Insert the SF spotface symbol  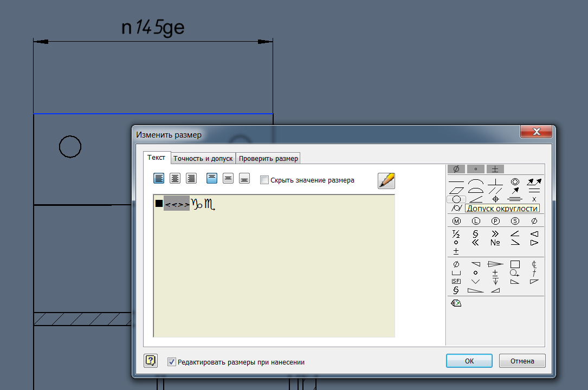pos(456,281)
